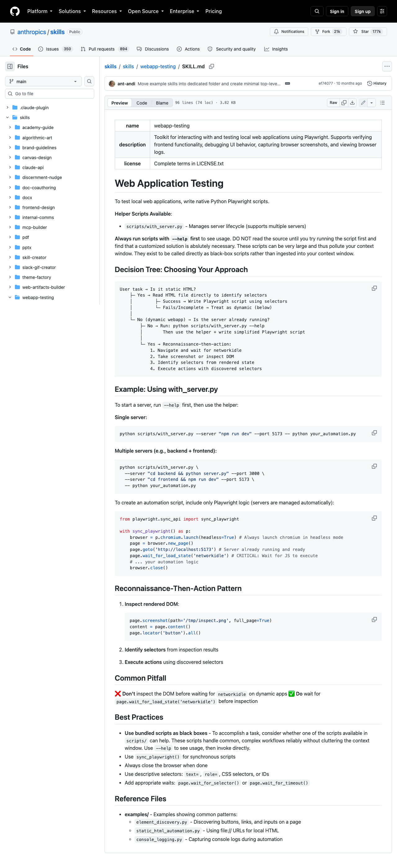Open the appearance settings icon beside Sign up
397x868 pixels.
pos(382,11)
